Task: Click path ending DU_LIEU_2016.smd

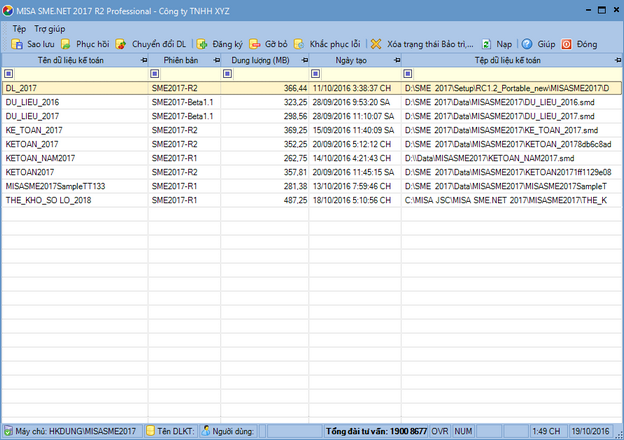Action: pyautogui.click(x=499, y=102)
